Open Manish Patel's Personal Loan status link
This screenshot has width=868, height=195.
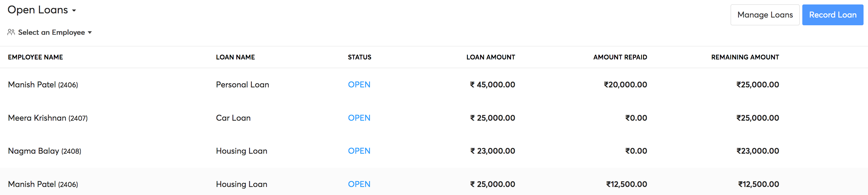point(359,84)
